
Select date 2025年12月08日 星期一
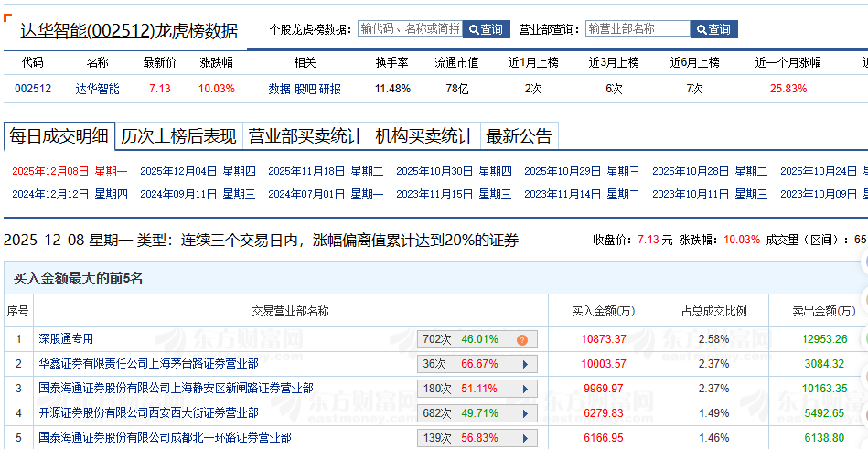click(70, 171)
